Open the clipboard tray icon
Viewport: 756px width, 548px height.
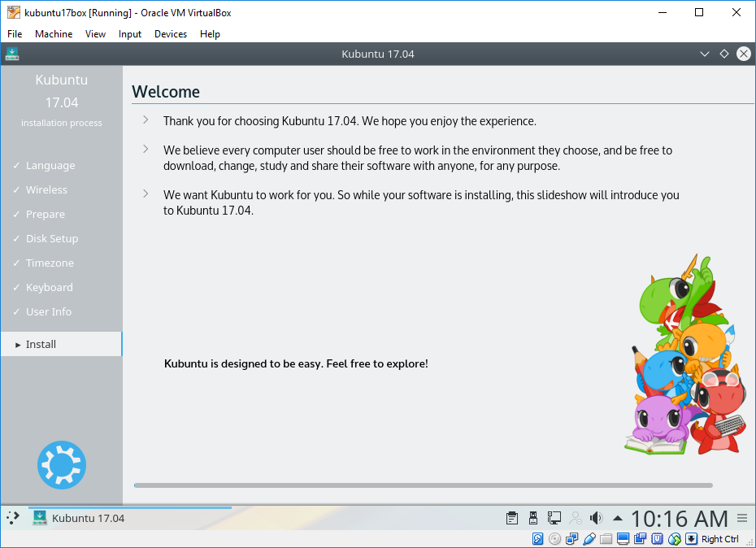(x=512, y=518)
